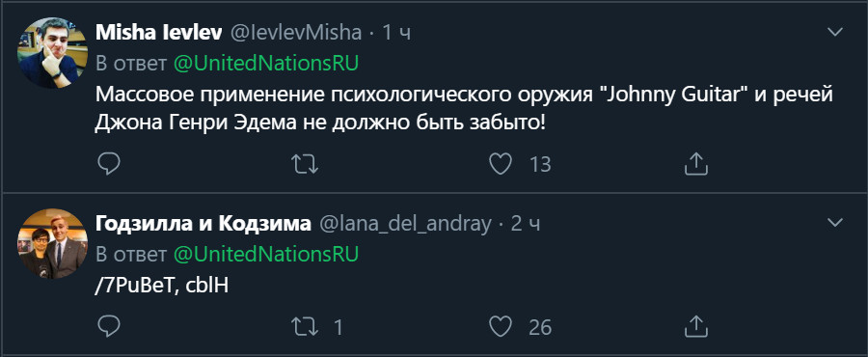Open the Годзилла и Кодзима display name

click(203, 224)
